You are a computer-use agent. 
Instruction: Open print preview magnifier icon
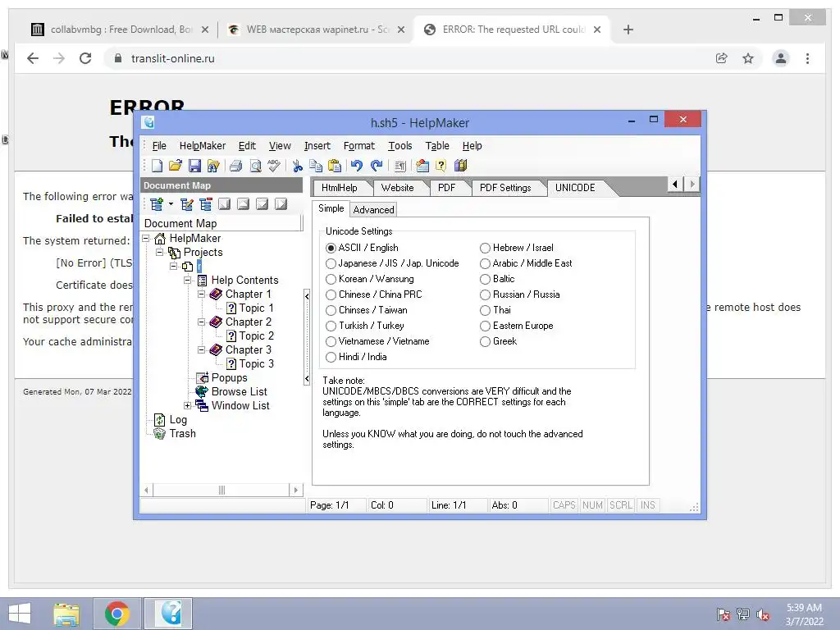click(x=256, y=166)
